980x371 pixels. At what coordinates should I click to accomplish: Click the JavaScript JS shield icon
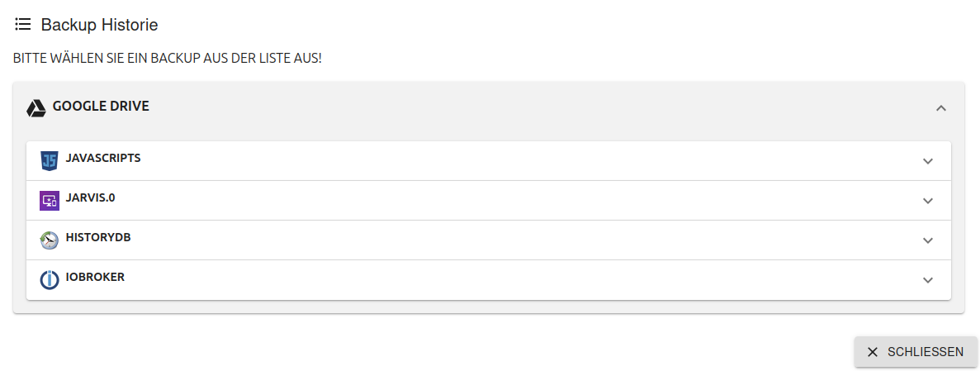[x=50, y=161]
